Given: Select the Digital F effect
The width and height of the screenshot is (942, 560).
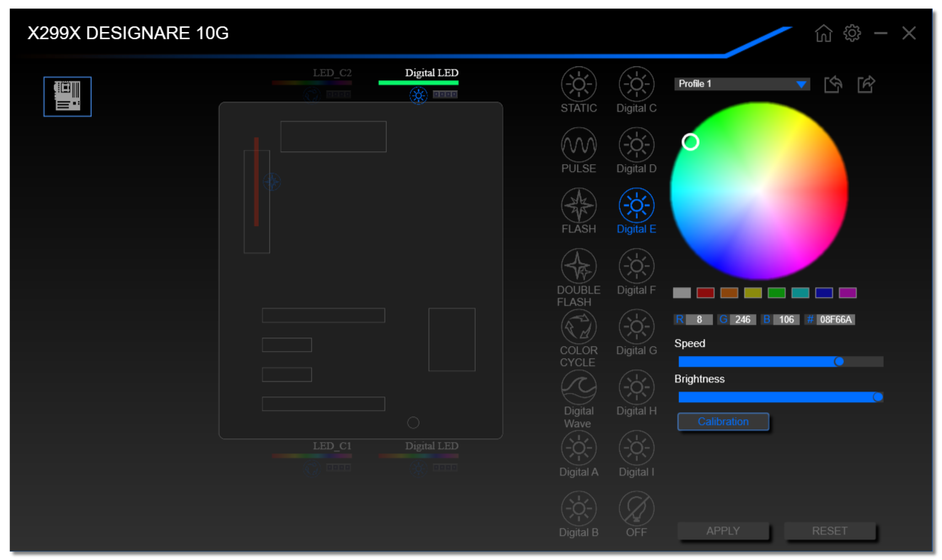Looking at the screenshot, I should 636,272.
